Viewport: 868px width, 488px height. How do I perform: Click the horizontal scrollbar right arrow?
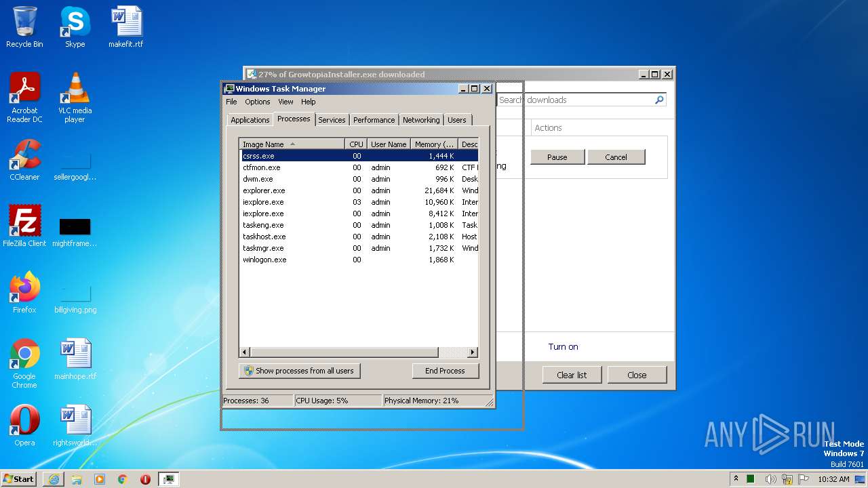coord(473,352)
